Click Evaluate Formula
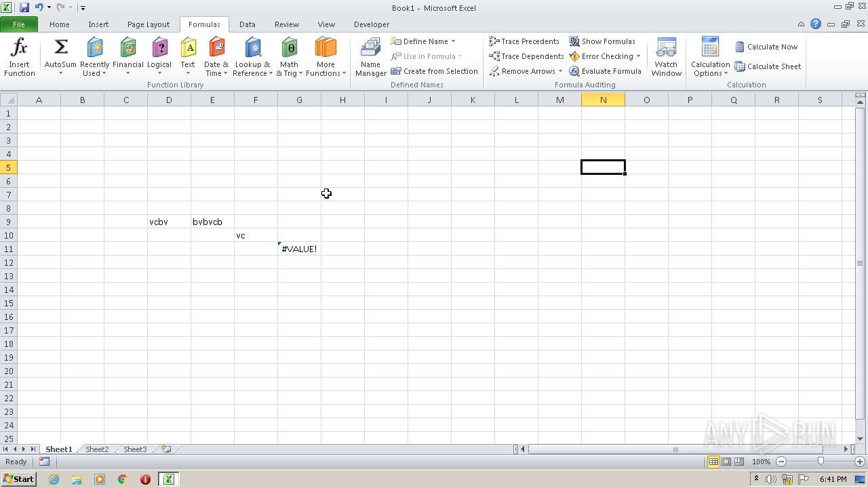Viewport: 868px width, 488px height. click(x=605, y=71)
